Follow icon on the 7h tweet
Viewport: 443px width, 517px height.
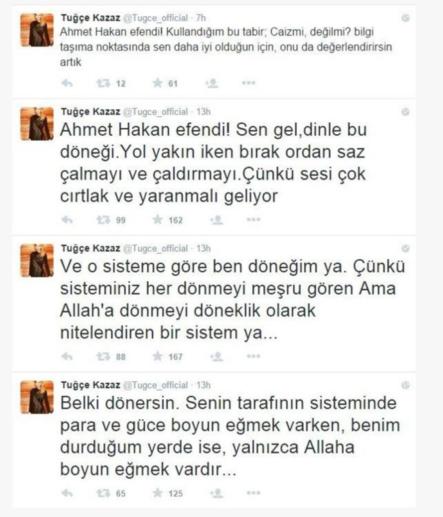(x=212, y=83)
